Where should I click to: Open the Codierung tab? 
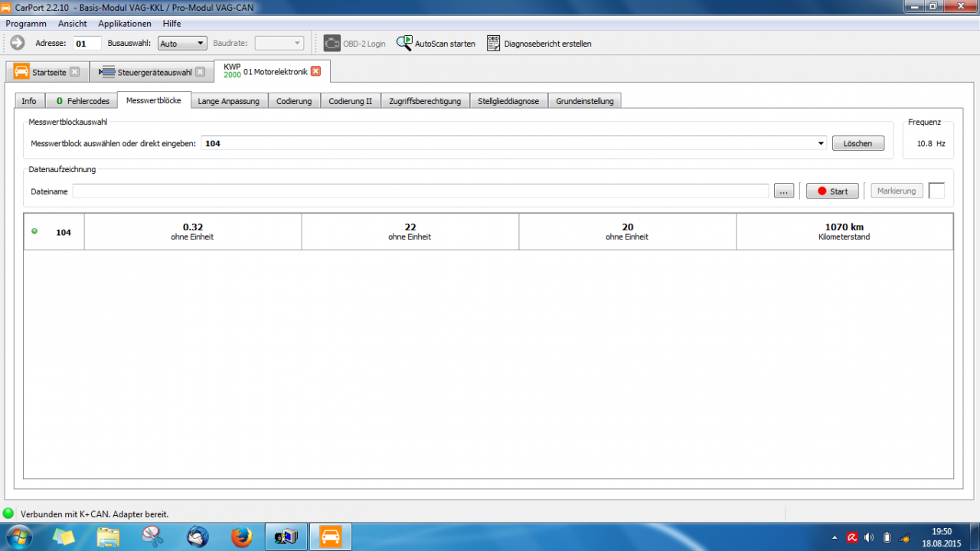click(294, 100)
